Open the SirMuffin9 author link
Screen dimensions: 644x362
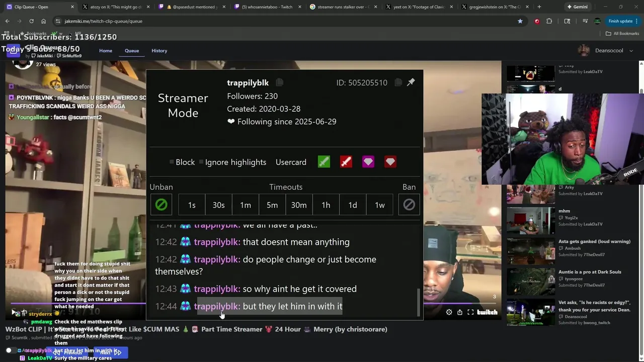[x=69, y=56]
